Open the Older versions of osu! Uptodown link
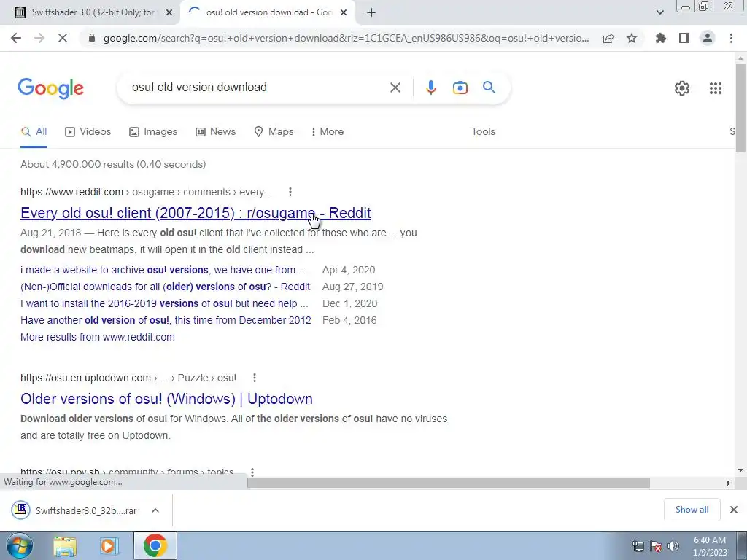This screenshot has width=747, height=560. click(166, 399)
